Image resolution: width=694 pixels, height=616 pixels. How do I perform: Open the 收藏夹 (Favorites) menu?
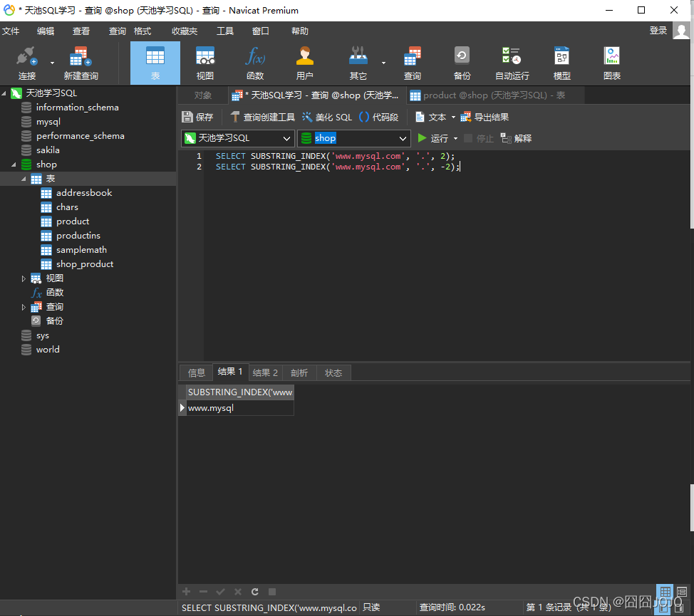185,31
